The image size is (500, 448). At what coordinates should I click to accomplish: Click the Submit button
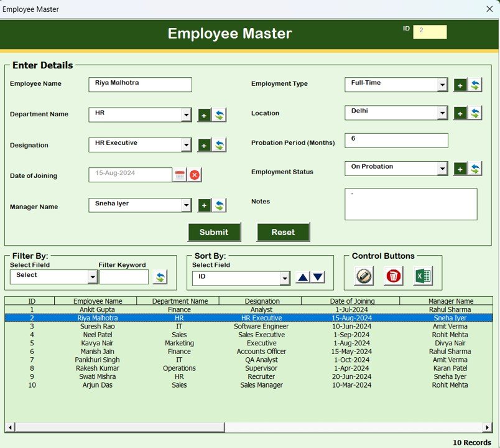pyautogui.click(x=214, y=232)
